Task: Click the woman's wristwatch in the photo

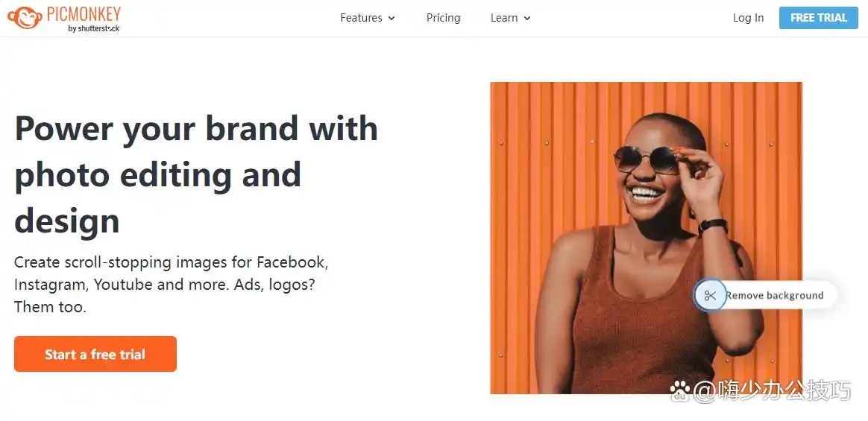Action: [x=713, y=225]
